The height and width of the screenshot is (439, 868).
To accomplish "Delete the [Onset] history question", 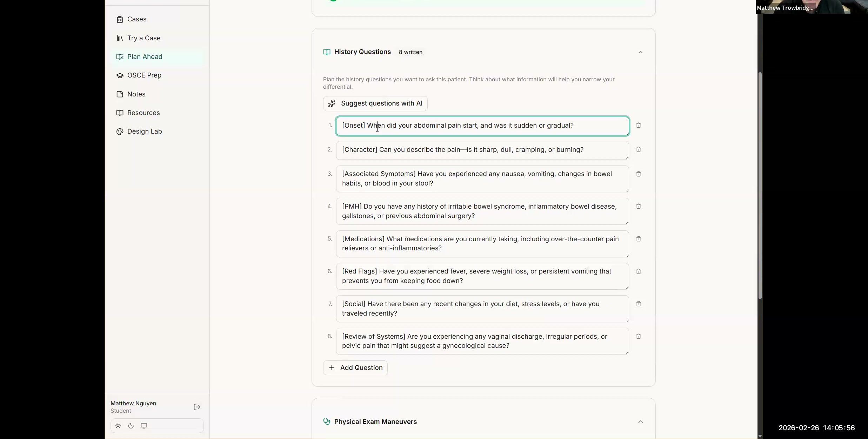I will pyautogui.click(x=638, y=125).
